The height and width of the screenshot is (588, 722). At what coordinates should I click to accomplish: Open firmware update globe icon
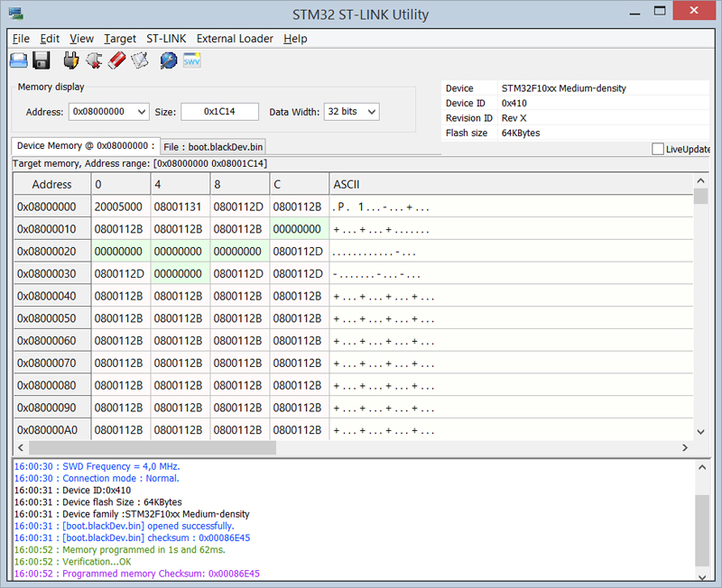coord(169,60)
